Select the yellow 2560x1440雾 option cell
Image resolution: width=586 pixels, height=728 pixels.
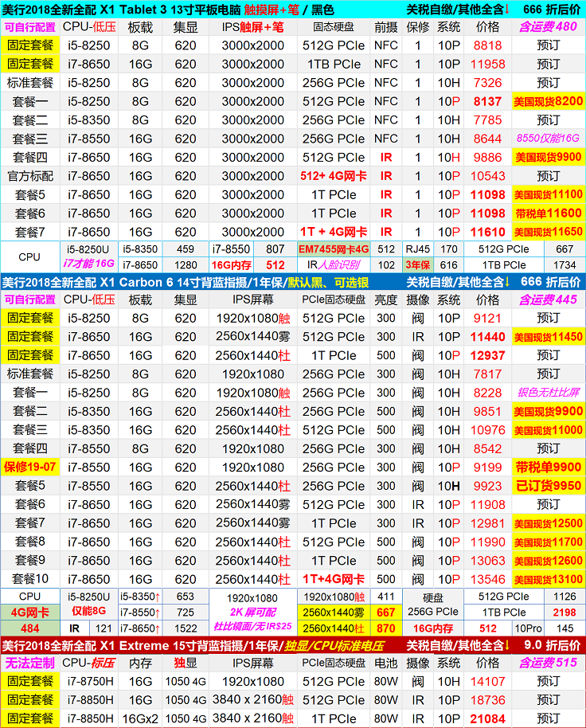[x=333, y=613]
